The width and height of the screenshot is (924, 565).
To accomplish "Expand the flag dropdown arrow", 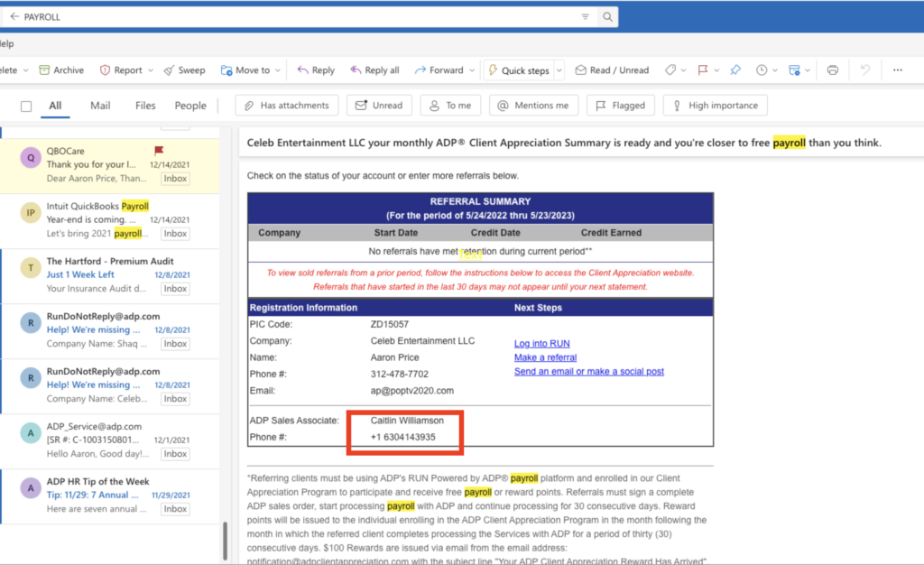I will 716,70.
